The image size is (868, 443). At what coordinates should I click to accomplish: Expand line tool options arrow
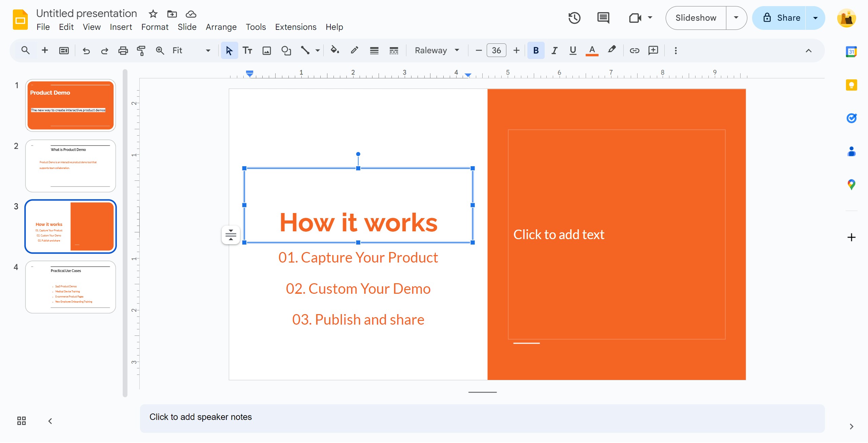(x=318, y=51)
